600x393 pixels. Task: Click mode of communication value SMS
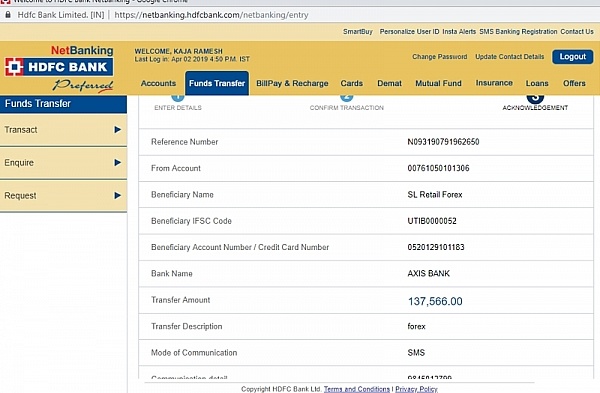[416, 353]
